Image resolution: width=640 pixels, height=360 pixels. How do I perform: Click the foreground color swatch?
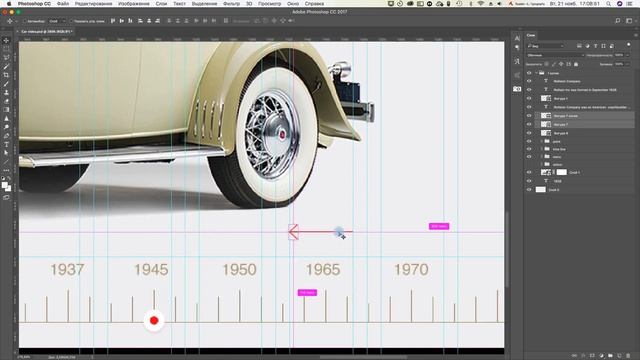(x=4, y=185)
